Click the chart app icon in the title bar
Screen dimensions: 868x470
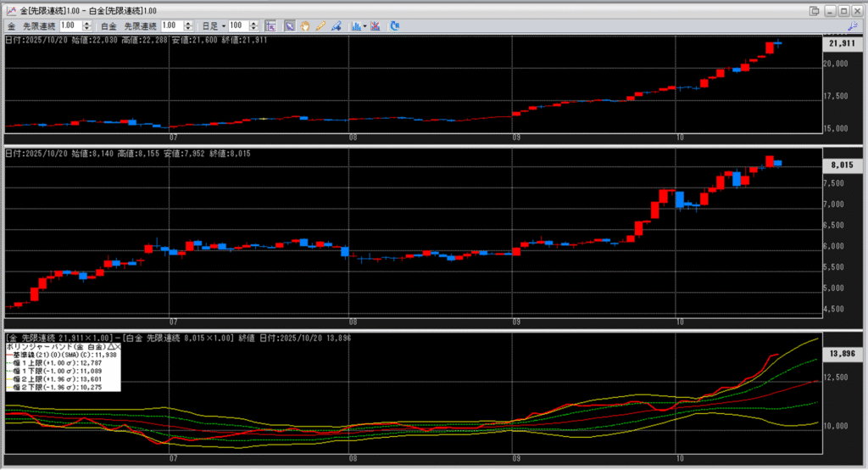[11, 10]
